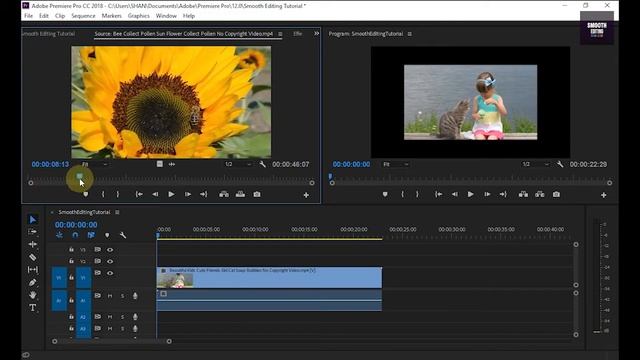Open SmoothEditingTutorial timeline panel menu
Viewport: 640px width, 360px height.
pos(117,212)
